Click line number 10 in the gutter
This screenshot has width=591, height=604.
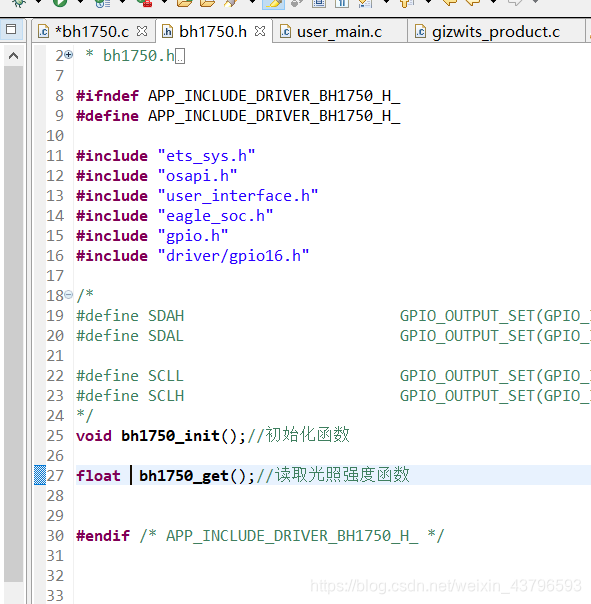pyautogui.click(x=55, y=136)
